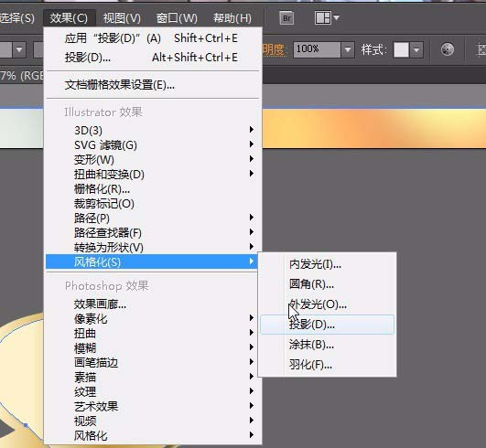The image size is (486, 448).
Task: Expand the 画笔描边 submenu
Action: (x=152, y=363)
